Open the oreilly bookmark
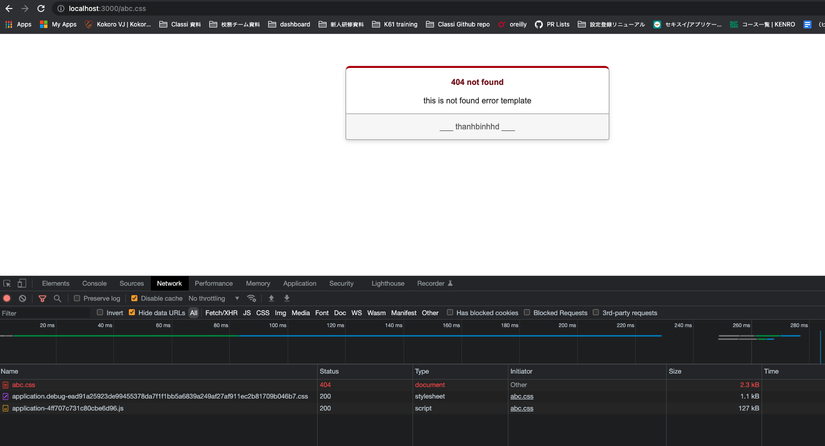Image resolution: width=825 pixels, height=446 pixels. click(x=512, y=24)
